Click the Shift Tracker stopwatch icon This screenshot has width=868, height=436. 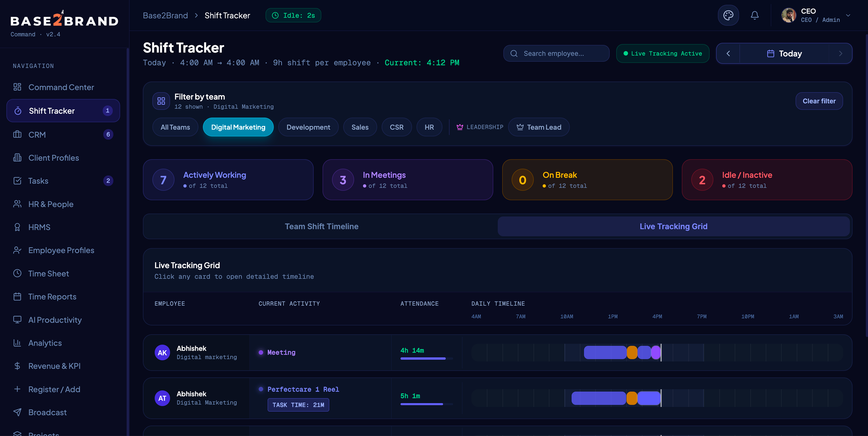tap(18, 111)
